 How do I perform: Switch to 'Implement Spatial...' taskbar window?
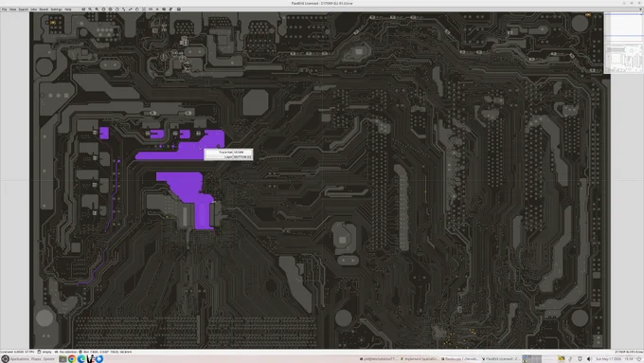[420, 359]
